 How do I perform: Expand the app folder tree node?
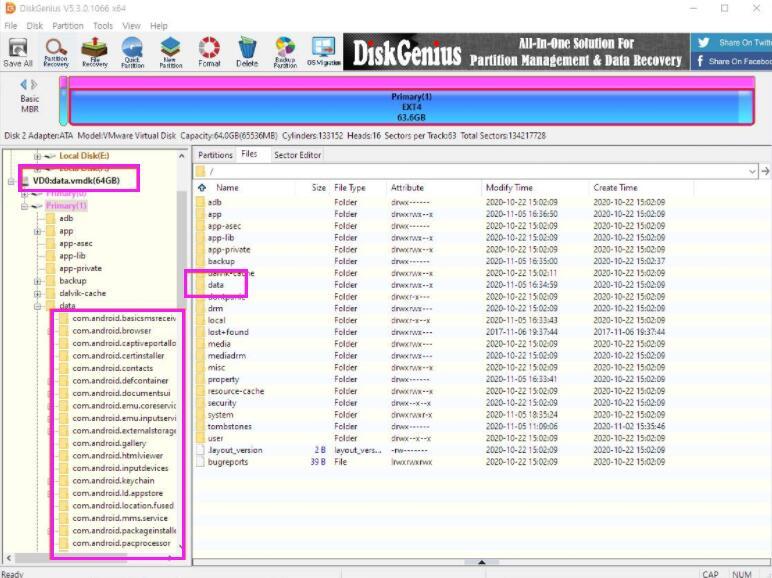37,231
